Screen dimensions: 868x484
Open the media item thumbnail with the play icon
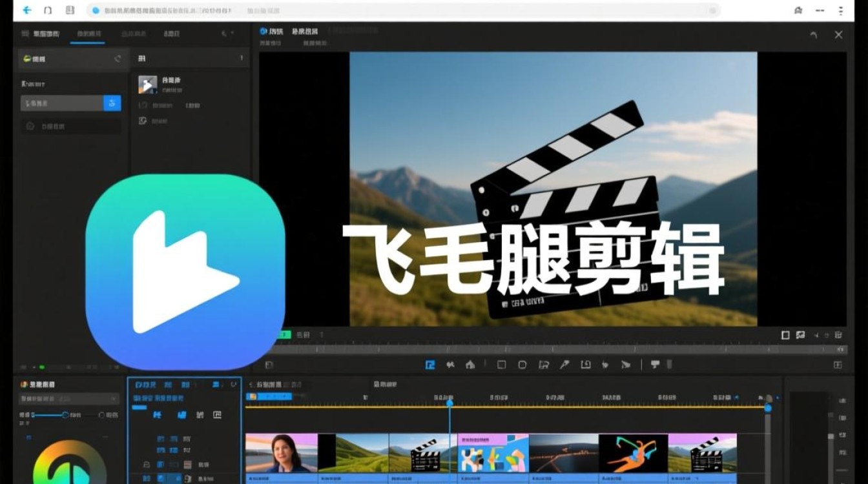click(148, 85)
